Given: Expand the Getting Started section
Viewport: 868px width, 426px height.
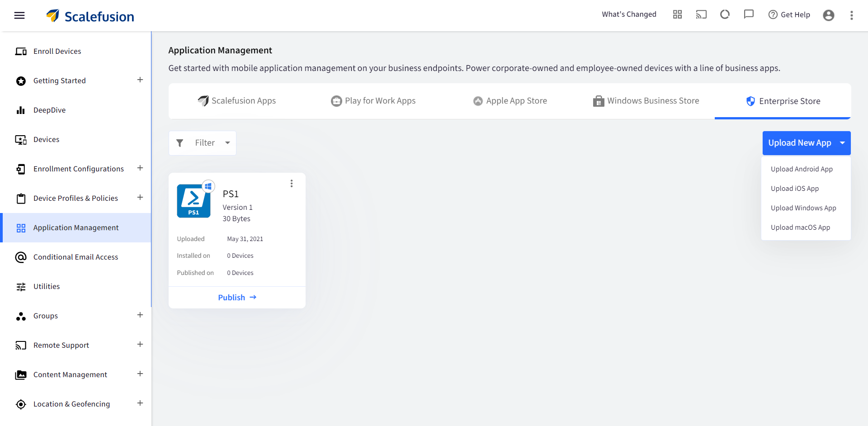Looking at the screenshot, I should click(140, 80).
